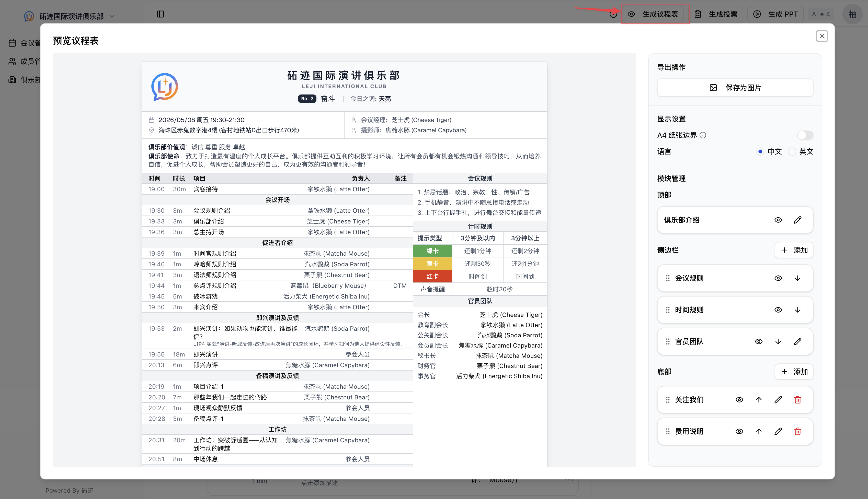Click 生成 PPT button in top bar
Screen dimensions: 868x499
pos(775,14)
